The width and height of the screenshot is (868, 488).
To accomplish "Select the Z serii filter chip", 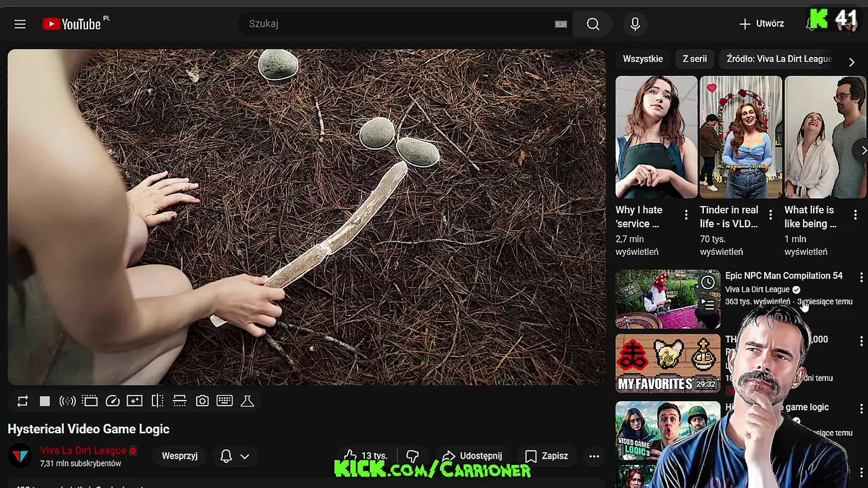I will (x=694, y=59).
